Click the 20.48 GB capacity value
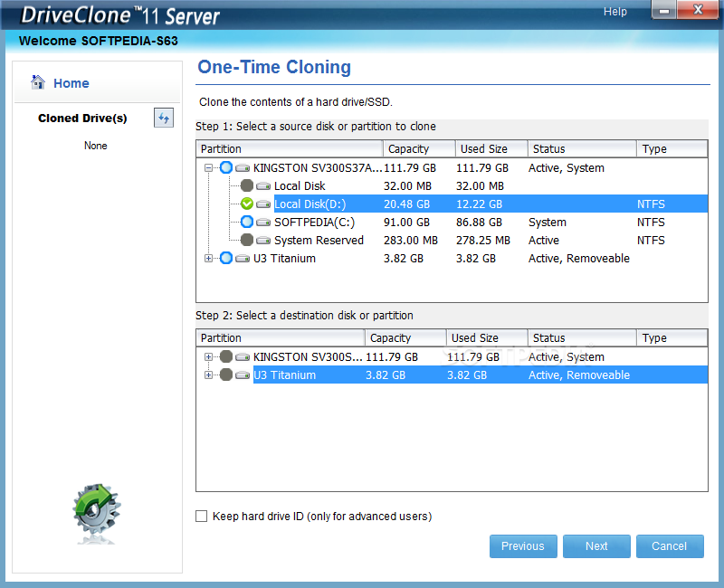The width and height of the screenshot is (724, 588). 406,204
